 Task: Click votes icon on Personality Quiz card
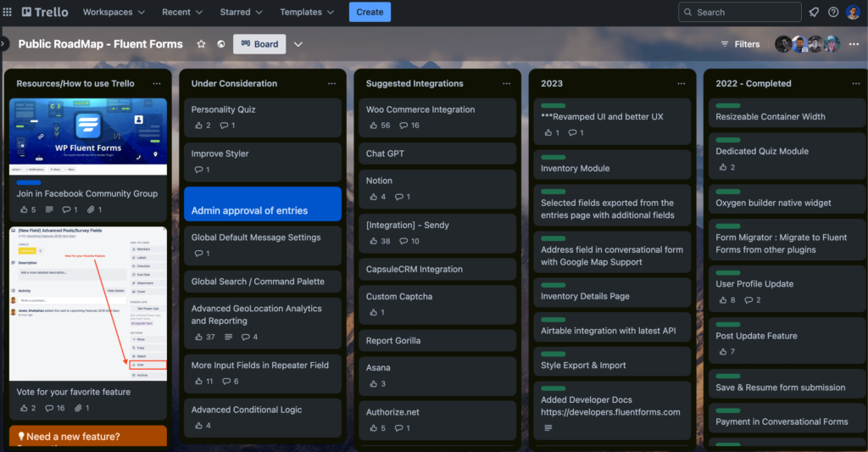coord(198,126)
